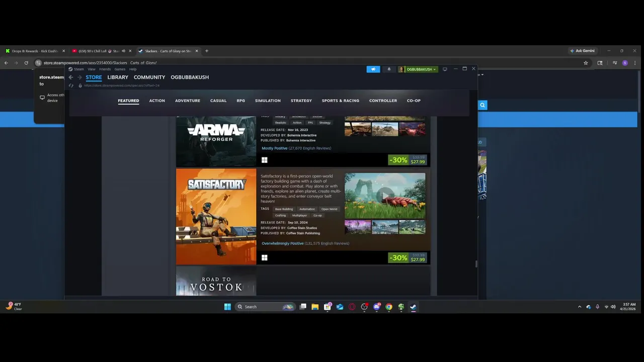Click the Windows platform icon for Arma Reforger
644x362 pixels.
click(x=264, y=160)
